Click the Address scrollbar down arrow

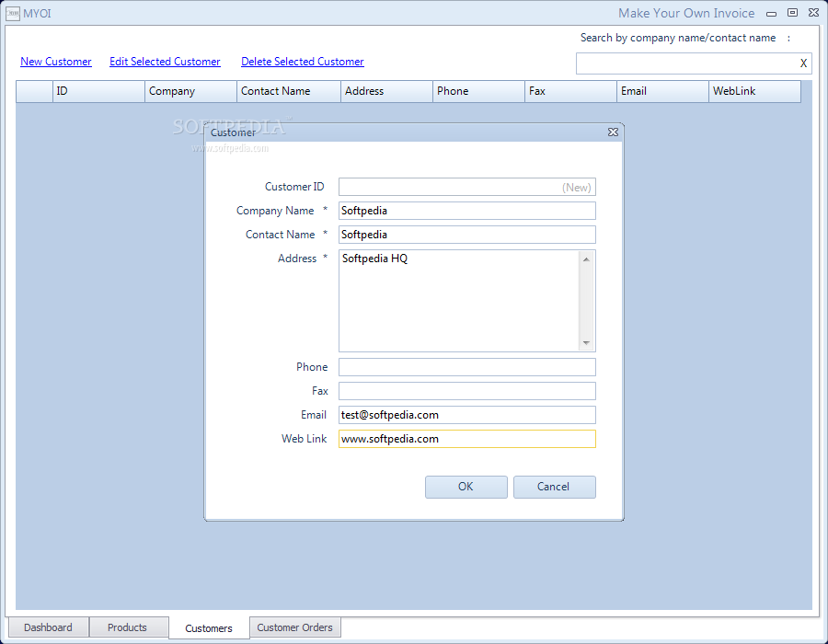click(x=586, y=343)
